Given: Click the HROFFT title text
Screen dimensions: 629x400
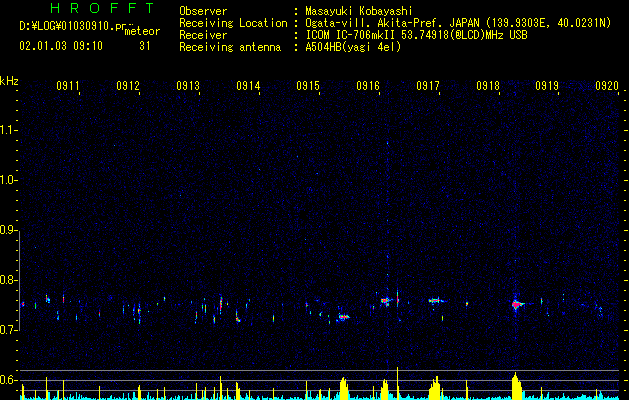Looking at the screenshot, I should coord(102,8).
